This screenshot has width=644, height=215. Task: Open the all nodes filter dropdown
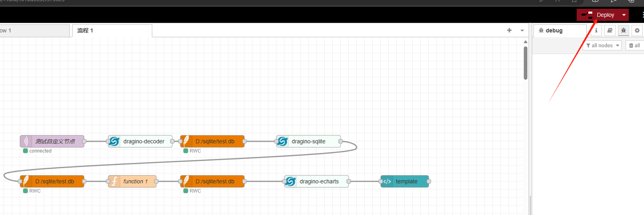pyautogui.click(x=603, y=46)
